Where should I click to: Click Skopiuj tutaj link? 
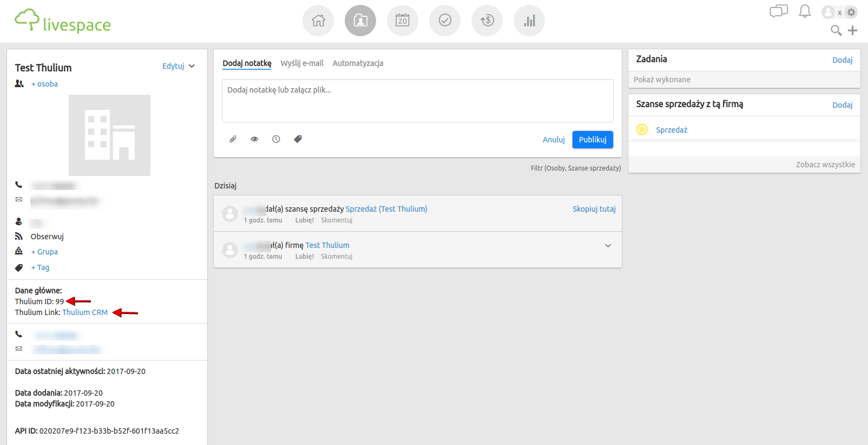coord(594,209)
